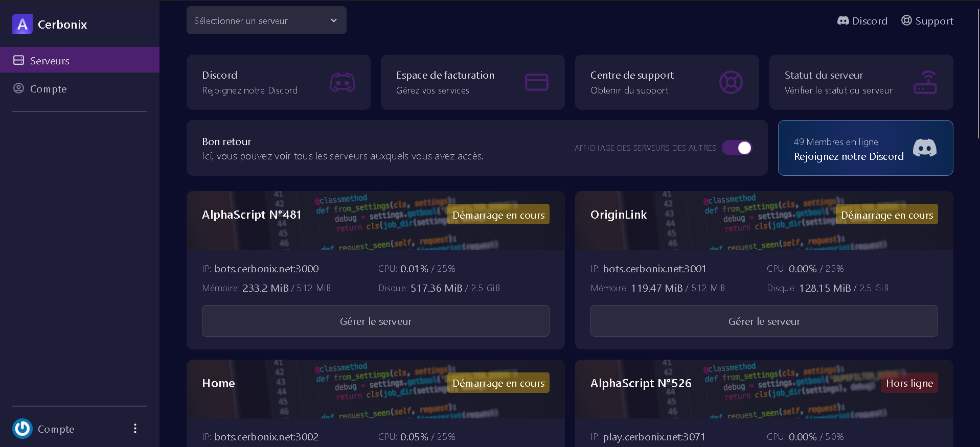Click IP bots.cerbonix.net:3000
The image size is (980, 447).
click(266, 269)
